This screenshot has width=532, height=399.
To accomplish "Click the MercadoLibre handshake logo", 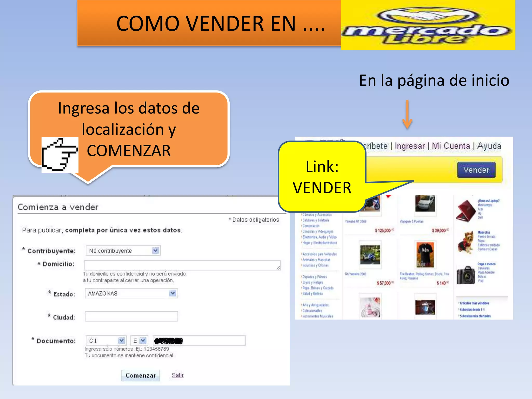I will tap(428, 25).
